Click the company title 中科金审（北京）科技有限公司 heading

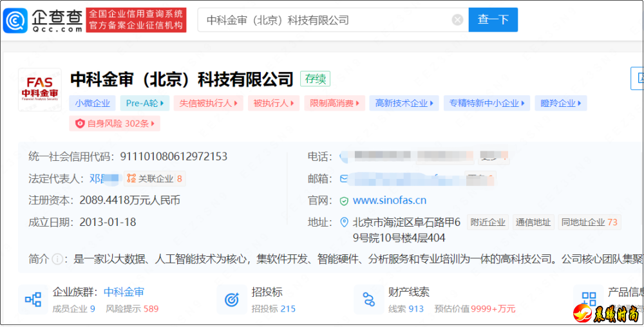[x=182, y=79]
